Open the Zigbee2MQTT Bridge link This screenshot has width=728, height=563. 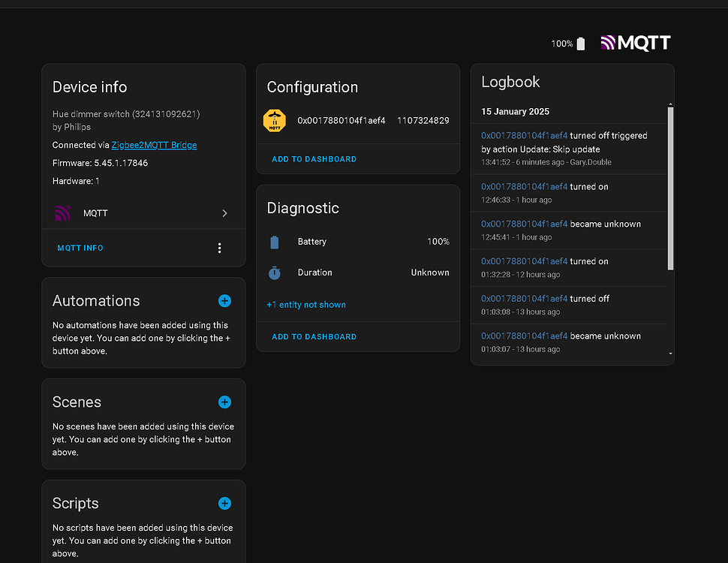[x=154, y=145]
